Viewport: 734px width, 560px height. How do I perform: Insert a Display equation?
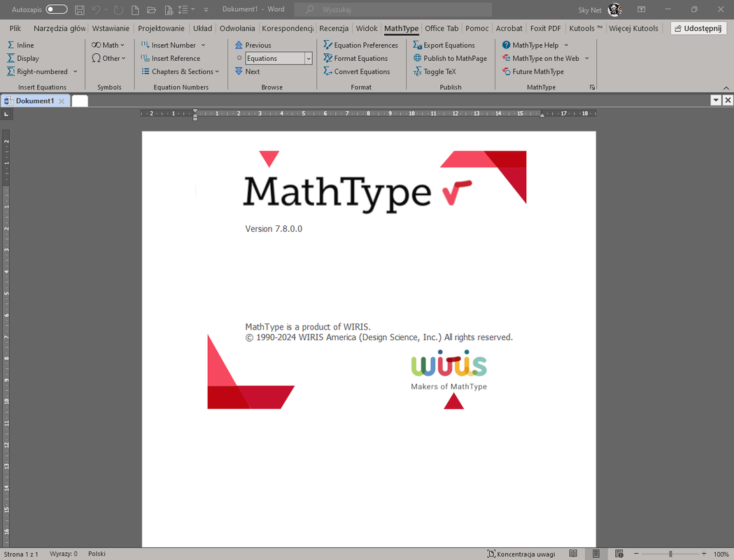pos(23,59)
